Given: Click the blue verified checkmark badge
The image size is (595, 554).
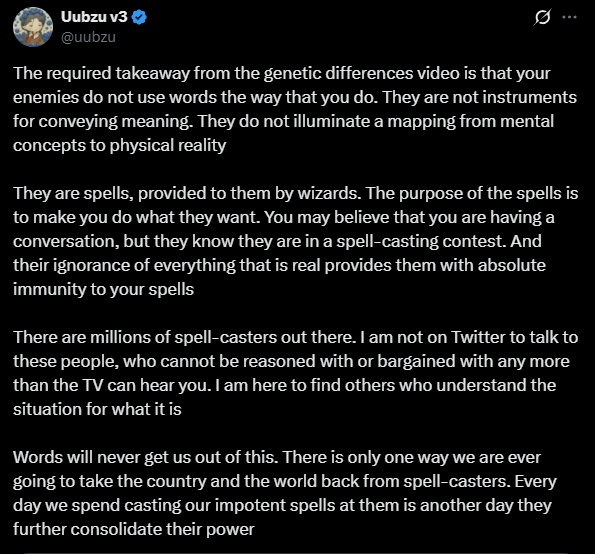Looking at the screenshot, I should tap(139, 17).
